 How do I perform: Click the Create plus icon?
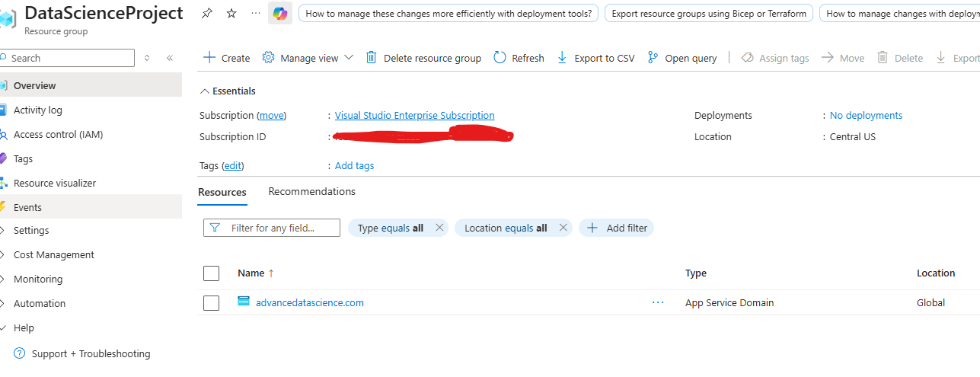[209, 58]
